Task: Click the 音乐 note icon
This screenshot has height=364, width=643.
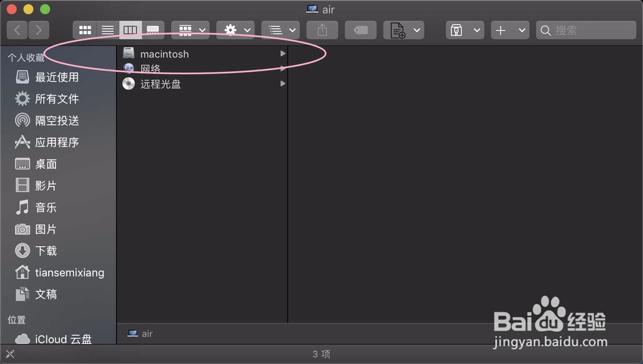Action: [x=22, y=207]
